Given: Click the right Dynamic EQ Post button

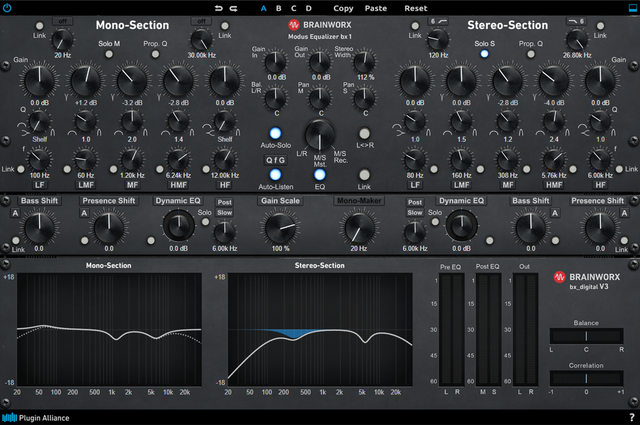Looking at the screenshot, I should point(415,202).
